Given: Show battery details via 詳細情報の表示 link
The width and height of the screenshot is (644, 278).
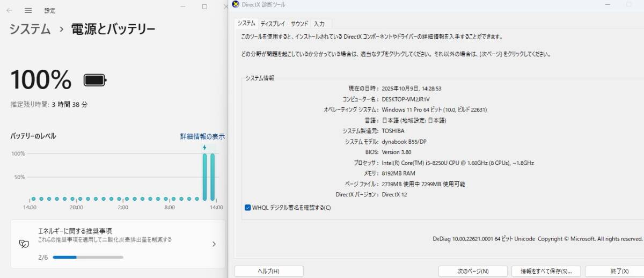Looking at the screenshot, I should 202,136.
